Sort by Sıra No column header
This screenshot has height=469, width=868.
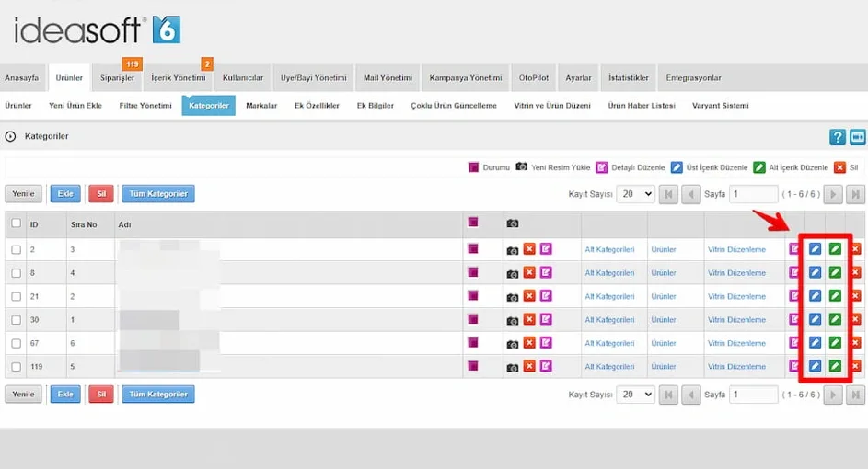pyautogui.click(x=84, y=224)
